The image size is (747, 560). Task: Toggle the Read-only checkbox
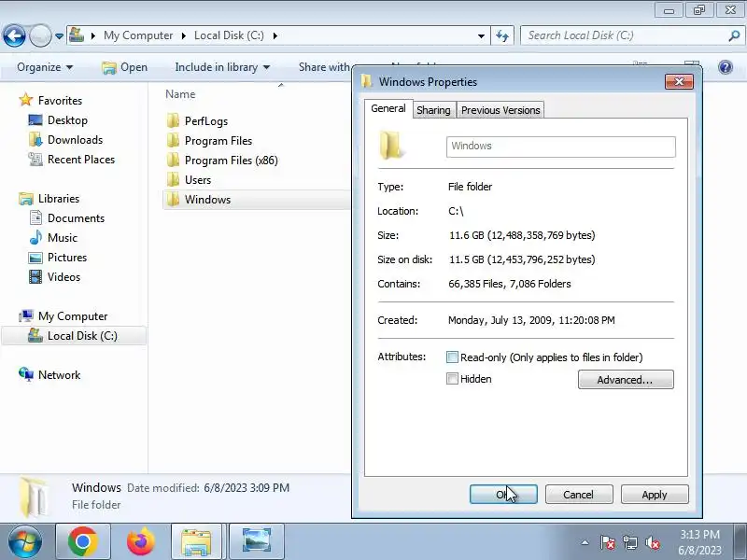[452, 357]
